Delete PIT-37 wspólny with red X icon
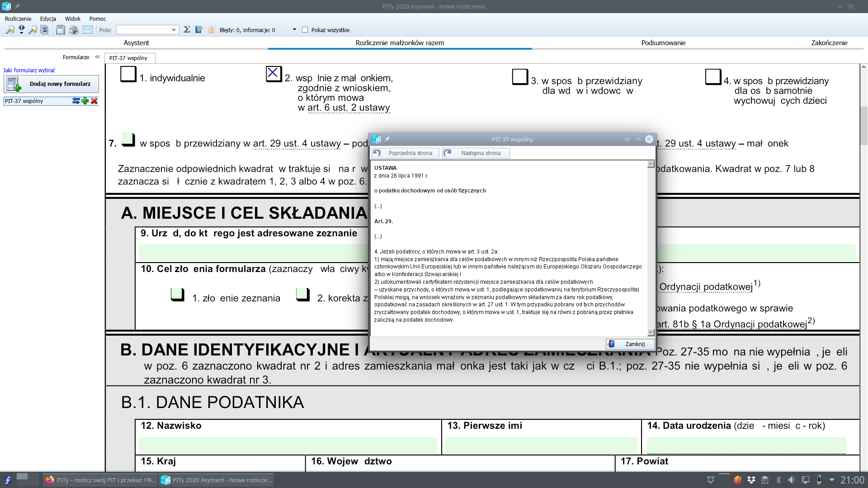The width and height of the screenshot is (868, 488). (94, 101)
